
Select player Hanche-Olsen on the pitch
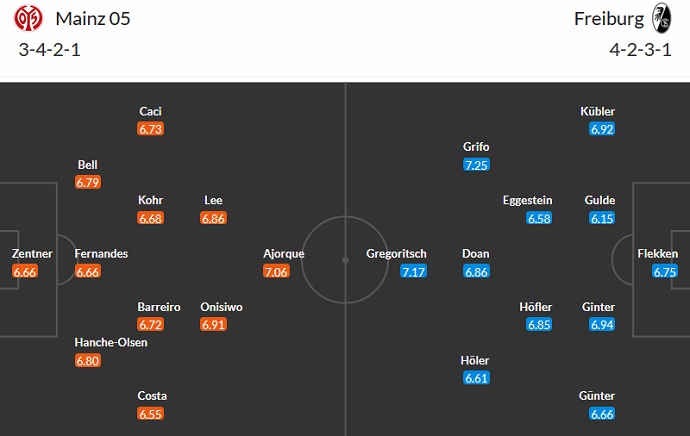click(x=111, y=343)
